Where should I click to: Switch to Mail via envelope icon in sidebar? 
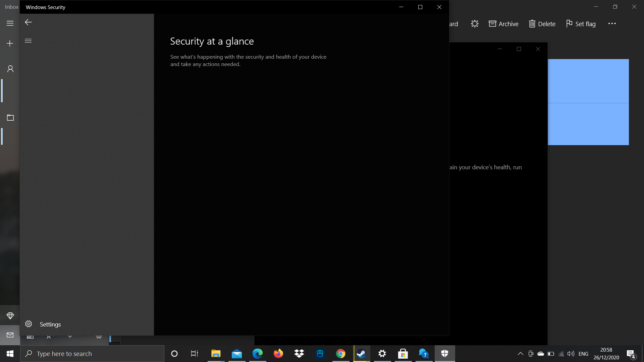pyautogui.click(x=10, y=335)
